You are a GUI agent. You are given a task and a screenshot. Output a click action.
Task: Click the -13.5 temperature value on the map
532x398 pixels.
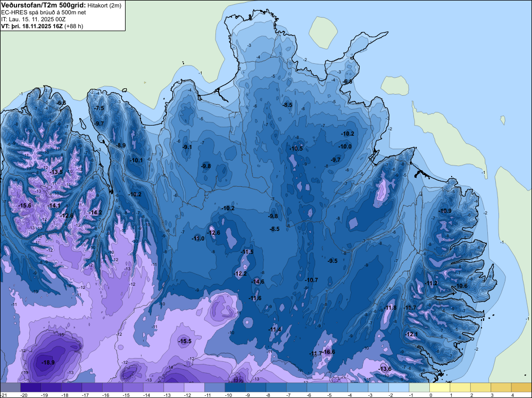[x=56, y=172]
